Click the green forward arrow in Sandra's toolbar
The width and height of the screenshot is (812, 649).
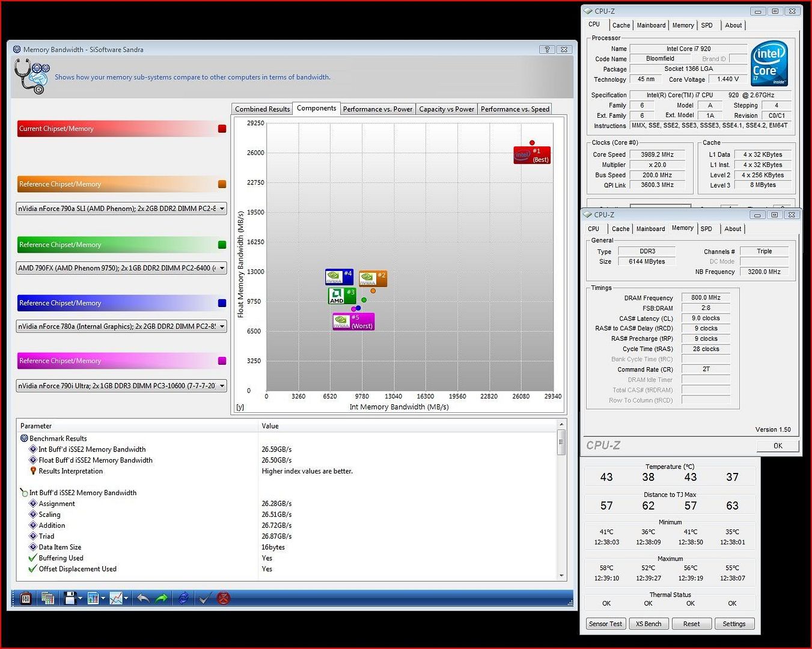pos(162,598)
